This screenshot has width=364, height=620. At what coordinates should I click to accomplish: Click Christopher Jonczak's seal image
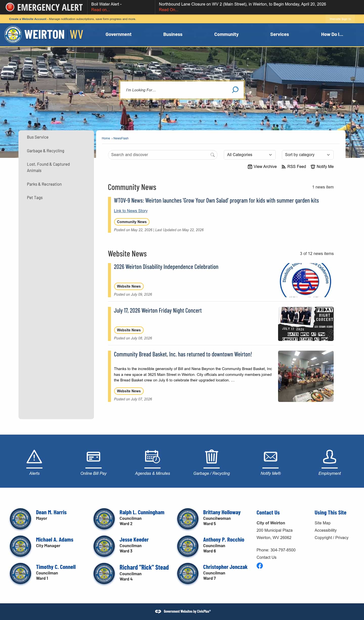pos(188,573)
